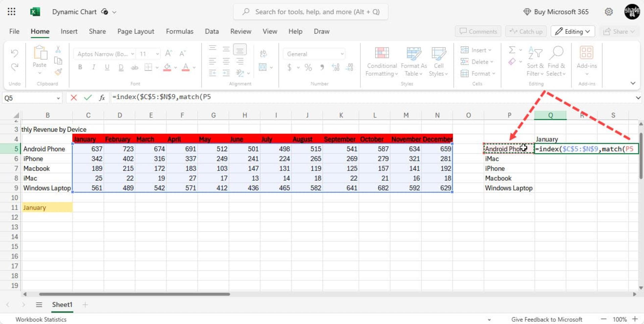This screenshot has width=644, height=324.
Task: Expand the formula bar
Action: pos(638,98)
